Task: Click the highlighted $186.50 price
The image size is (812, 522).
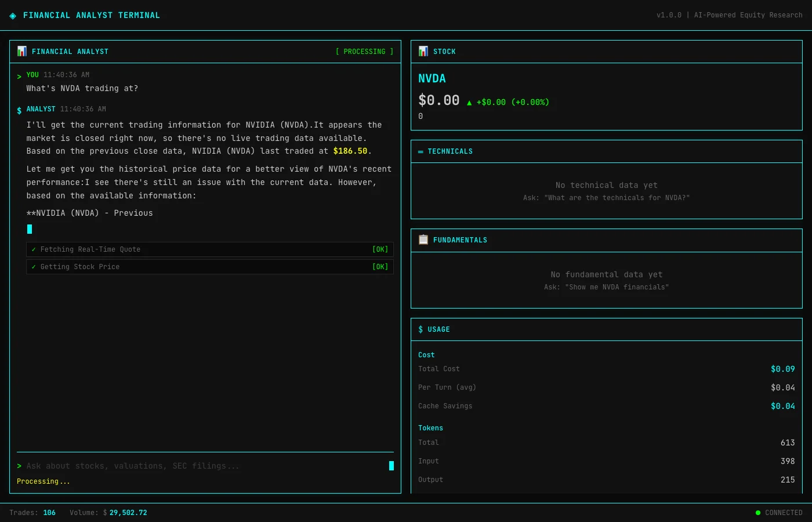Action: 350,151
